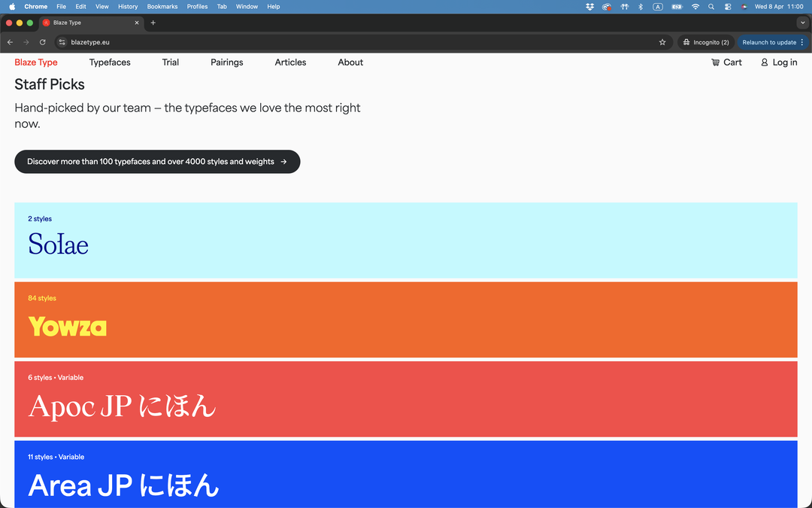Open Control Center icon

(x=728, y=7)
